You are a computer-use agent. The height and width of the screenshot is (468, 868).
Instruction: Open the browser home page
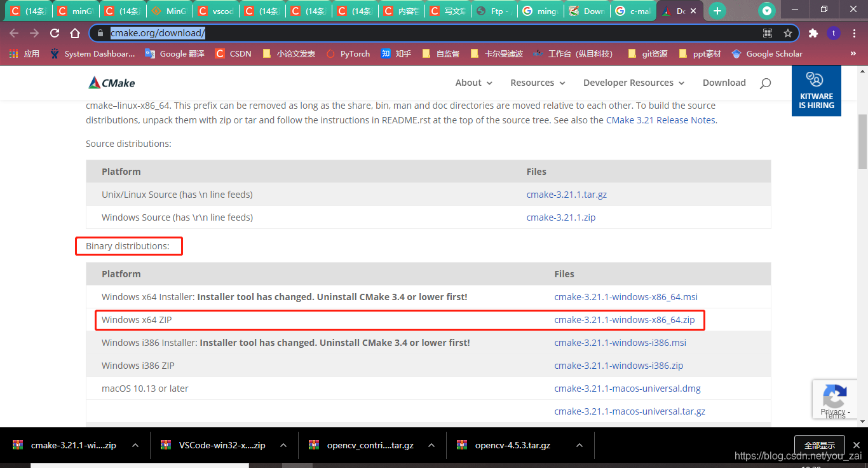click(75, 33)
